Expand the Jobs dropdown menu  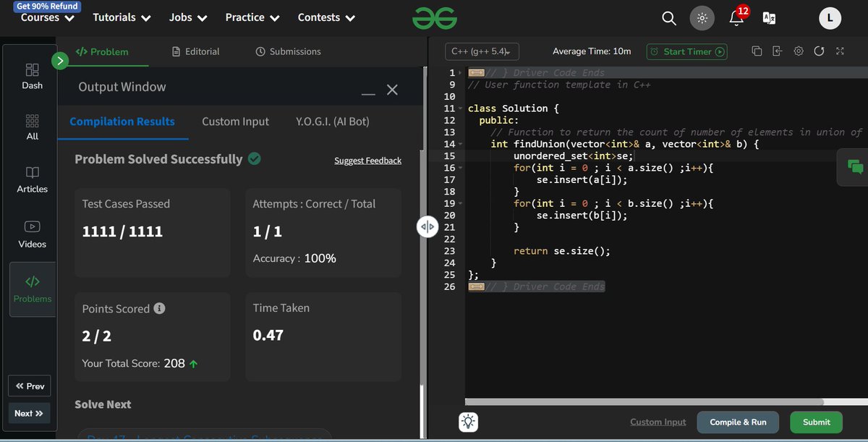tap(188, 17)
